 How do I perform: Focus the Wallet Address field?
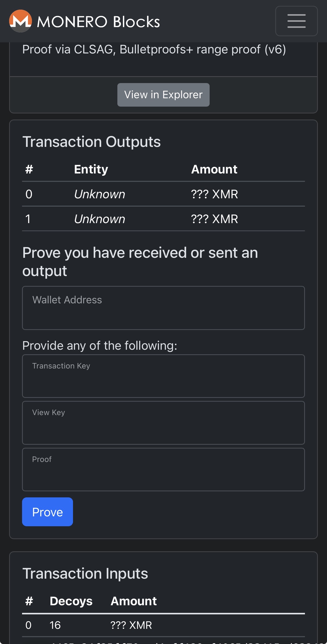[163, 308]
